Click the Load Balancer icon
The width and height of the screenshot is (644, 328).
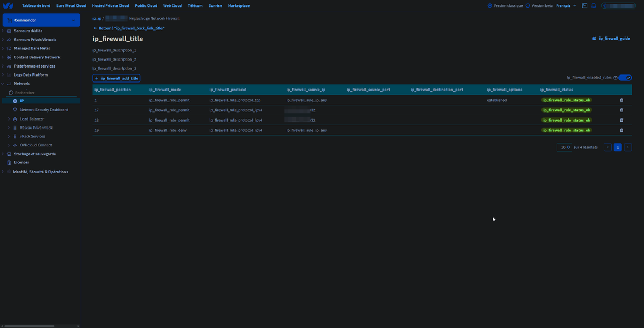[x=15, y=119]
